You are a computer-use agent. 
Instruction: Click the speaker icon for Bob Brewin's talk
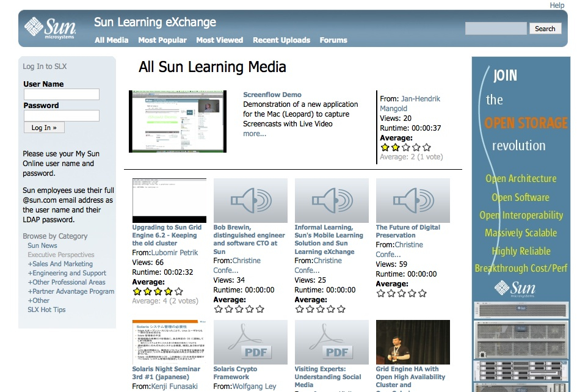point(250,199)
